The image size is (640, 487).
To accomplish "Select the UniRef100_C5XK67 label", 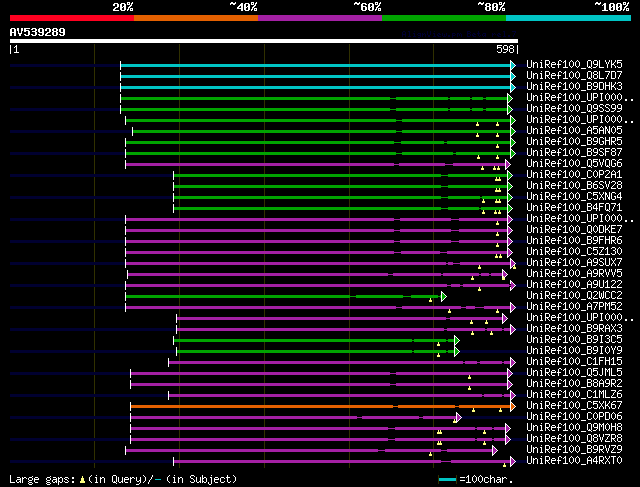I will point(574,406).
